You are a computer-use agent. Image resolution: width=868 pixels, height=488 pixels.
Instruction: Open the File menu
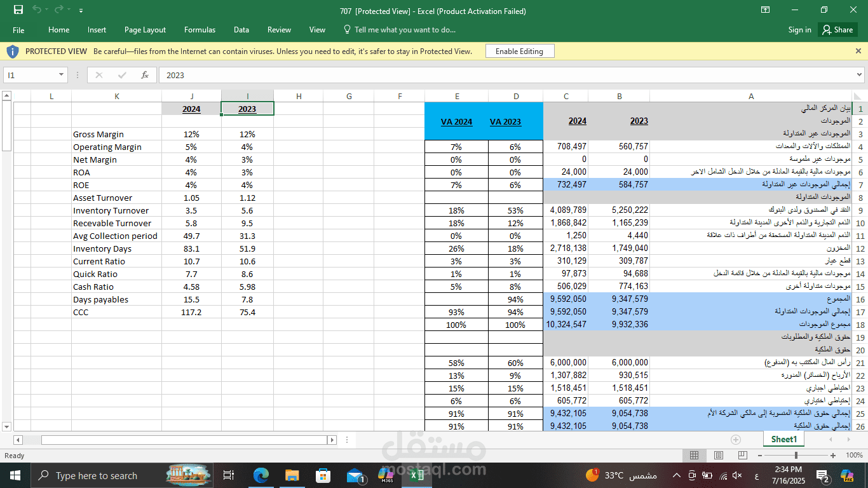[18, 30]
